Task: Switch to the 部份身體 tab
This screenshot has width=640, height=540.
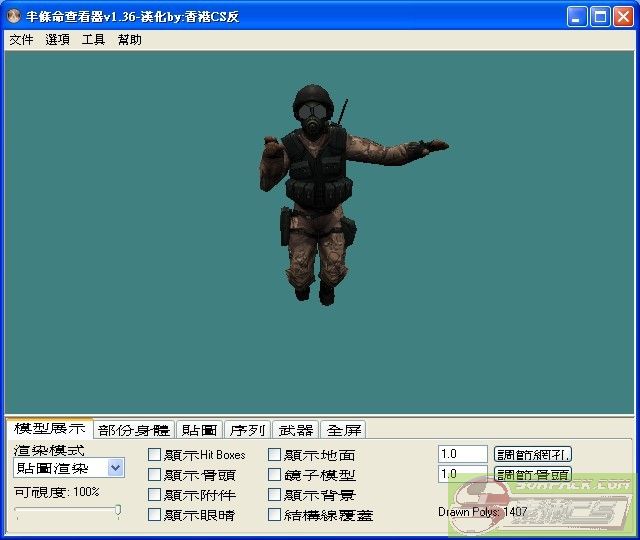Action: pos(134,430)
